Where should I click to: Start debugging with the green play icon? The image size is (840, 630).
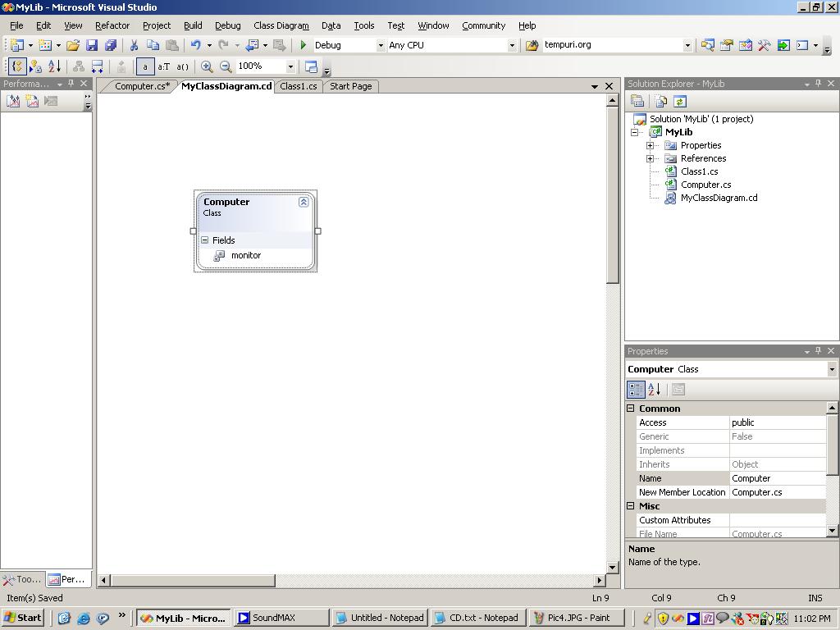click(x=304, y=46)
